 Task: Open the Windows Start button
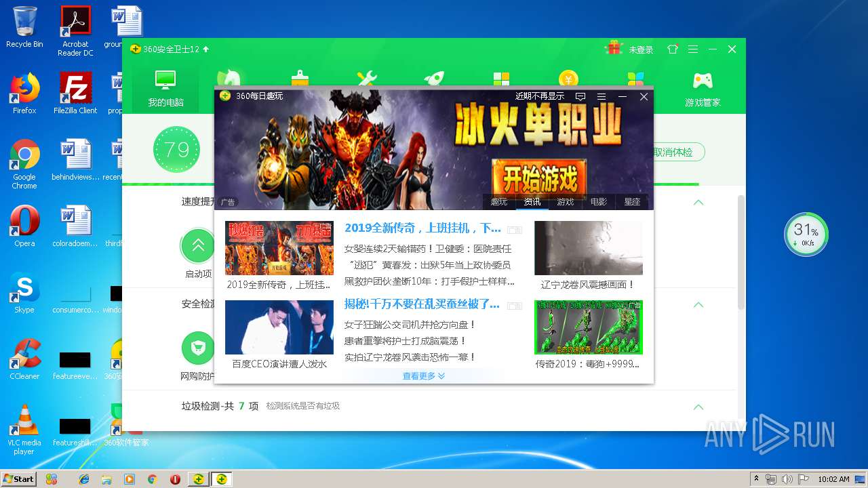tap(18, 479)
